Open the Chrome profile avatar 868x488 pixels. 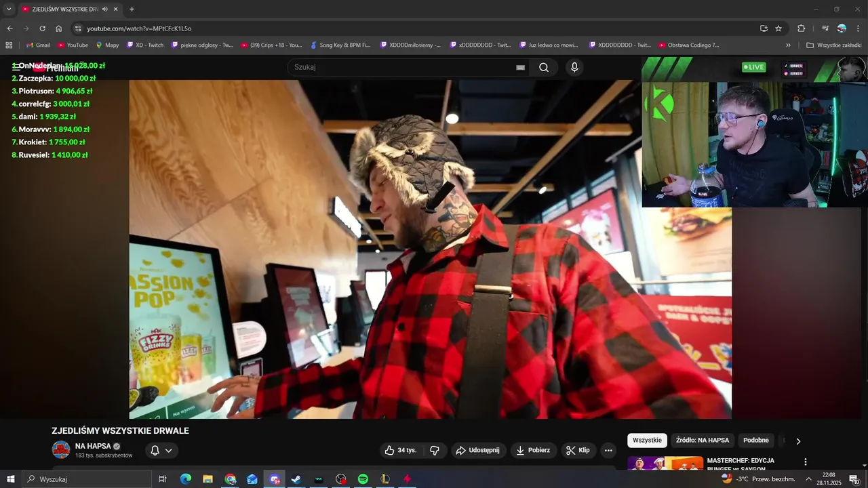pos(842,28)
